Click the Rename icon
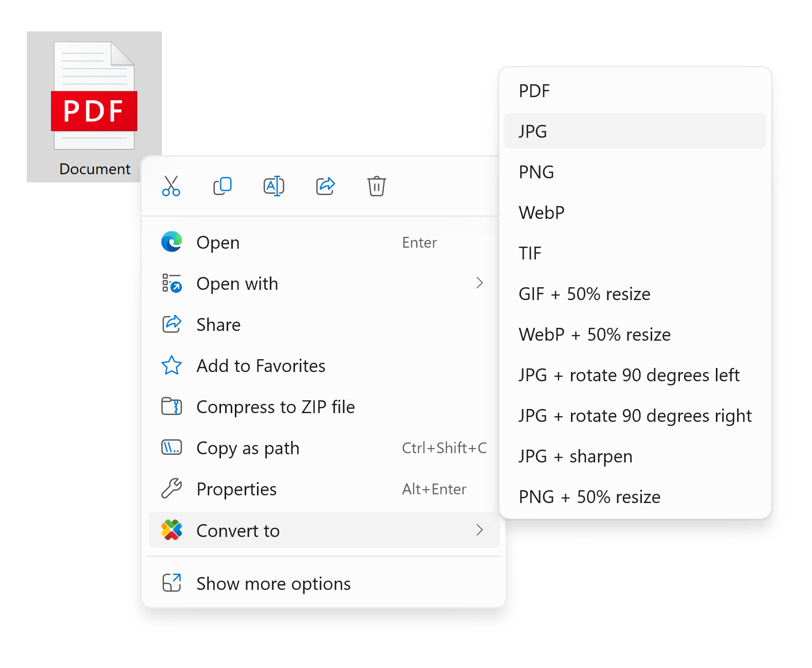This screenshot has width=812, height=668. click(274, 186)
